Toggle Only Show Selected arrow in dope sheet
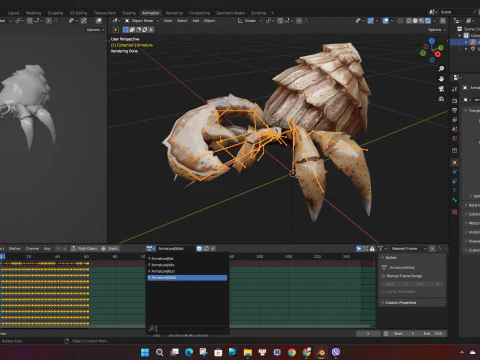480x360 pixels. 359,249
